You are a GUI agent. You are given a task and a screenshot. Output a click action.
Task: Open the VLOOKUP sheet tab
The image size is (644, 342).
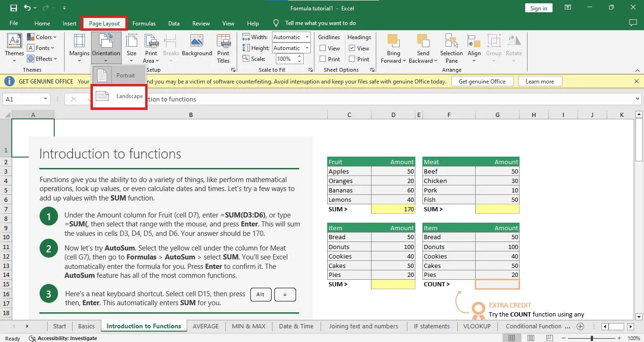[477, 326]
